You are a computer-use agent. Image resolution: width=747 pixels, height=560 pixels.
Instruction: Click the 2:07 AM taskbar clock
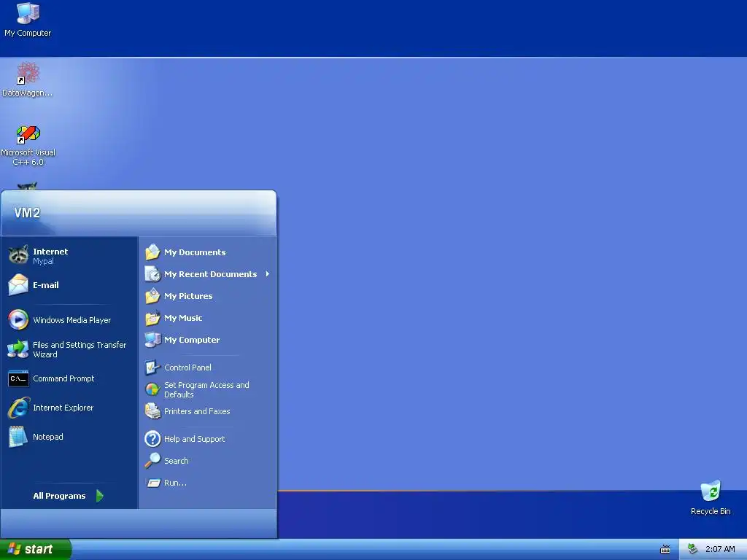click(x=720, y=549)
